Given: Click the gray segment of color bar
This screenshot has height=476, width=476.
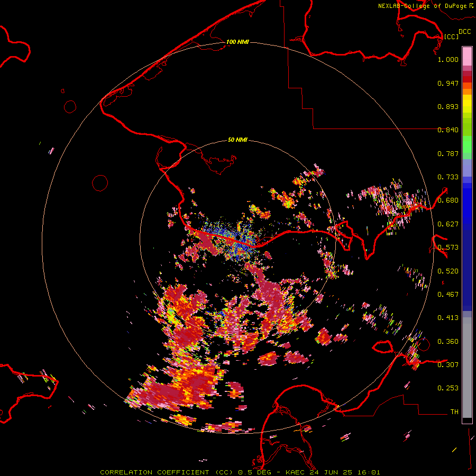Looking at the screenshot, I should 467,368.
